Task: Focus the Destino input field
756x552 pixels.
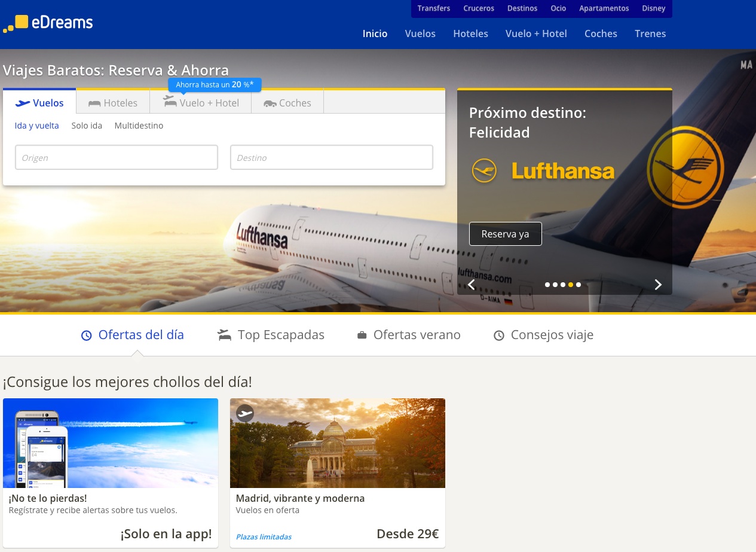Action: point(332,157)
